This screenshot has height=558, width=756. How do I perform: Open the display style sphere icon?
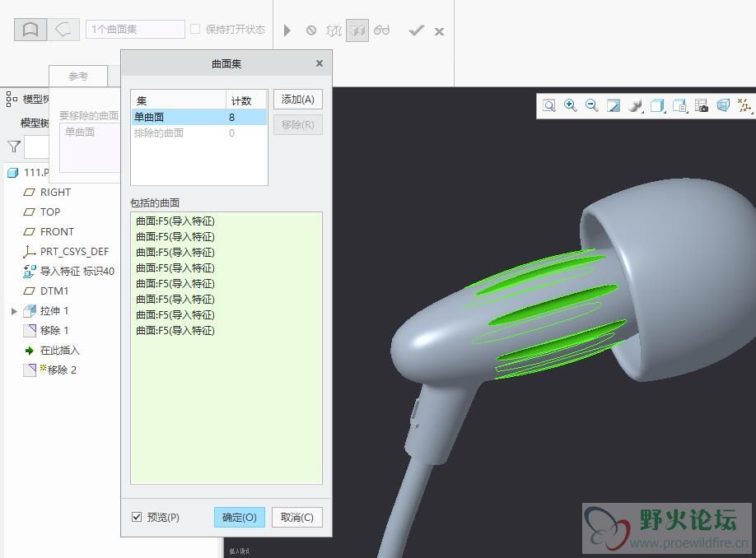636,105
